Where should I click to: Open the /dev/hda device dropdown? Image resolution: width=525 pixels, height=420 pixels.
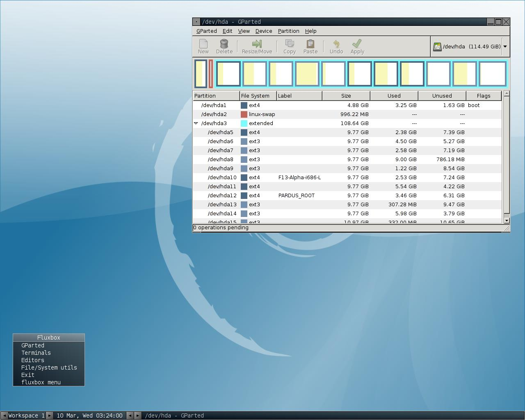(505, 47)
